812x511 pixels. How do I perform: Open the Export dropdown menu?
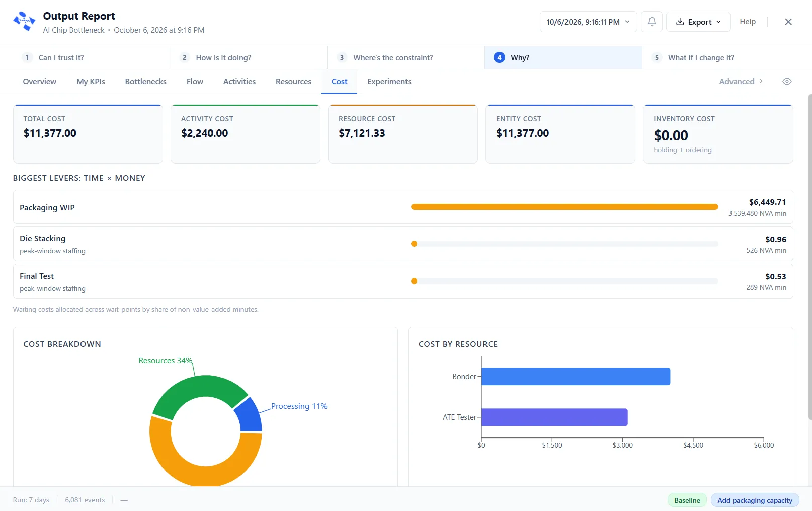pos(698,22)
